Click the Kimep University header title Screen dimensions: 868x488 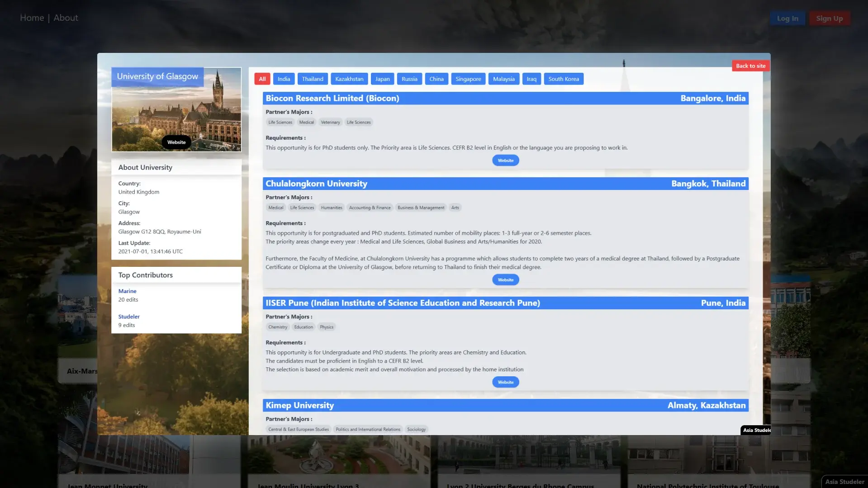tap(299, 405)
